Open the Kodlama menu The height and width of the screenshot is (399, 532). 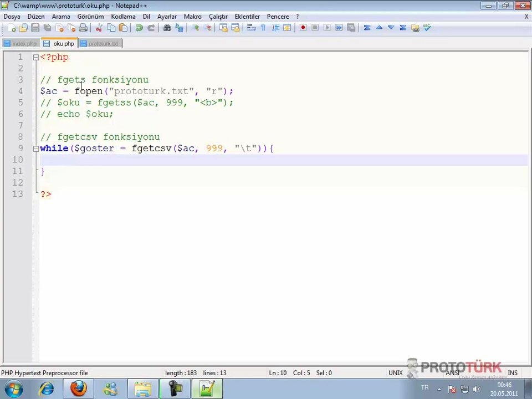(123, 17)
